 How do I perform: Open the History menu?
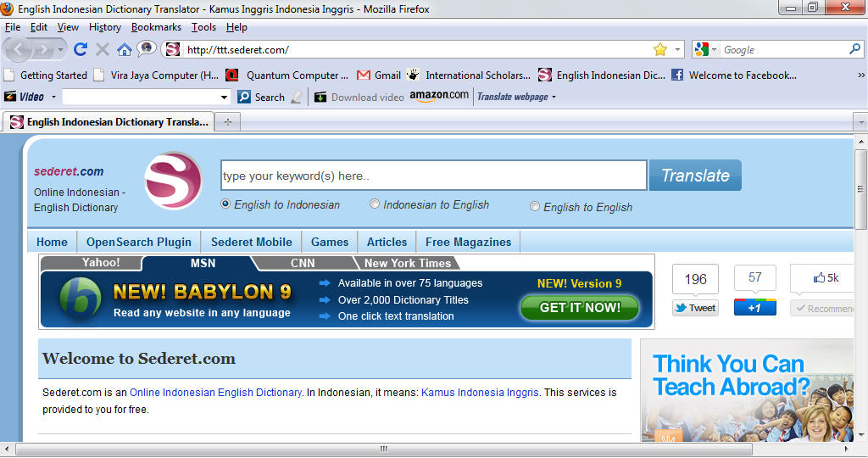(x=104, y=27)
